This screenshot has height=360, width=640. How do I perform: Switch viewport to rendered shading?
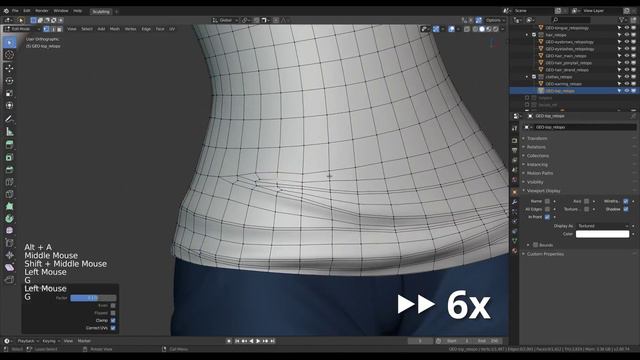pos(496,29)
